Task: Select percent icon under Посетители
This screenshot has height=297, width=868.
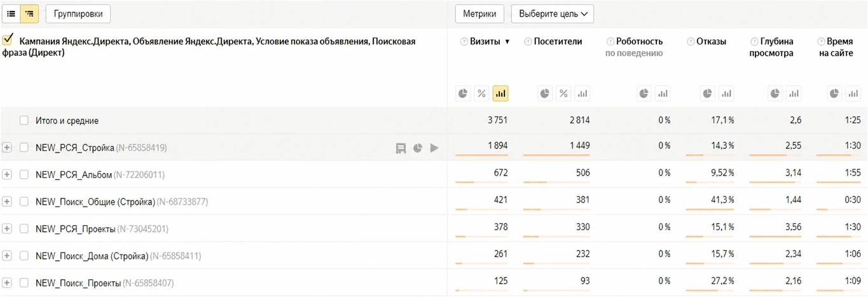Action: pyautogui.click(x=563, y=93)
